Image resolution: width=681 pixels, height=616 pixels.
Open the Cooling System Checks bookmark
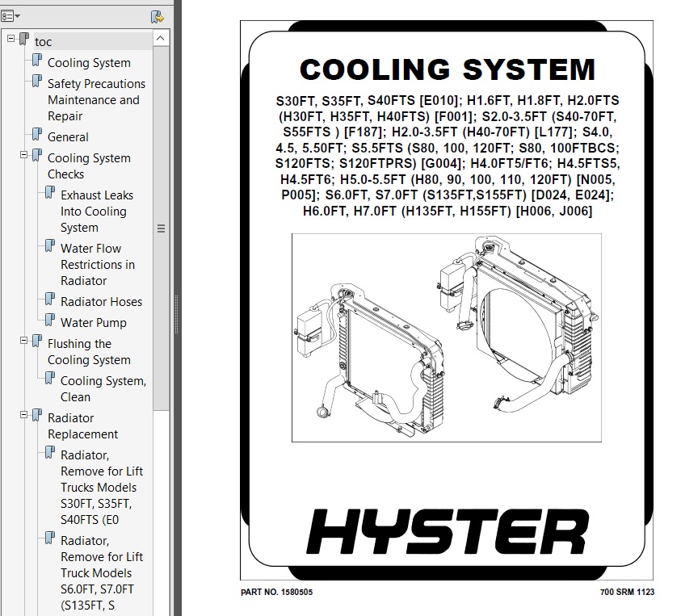tap(89, 166)
